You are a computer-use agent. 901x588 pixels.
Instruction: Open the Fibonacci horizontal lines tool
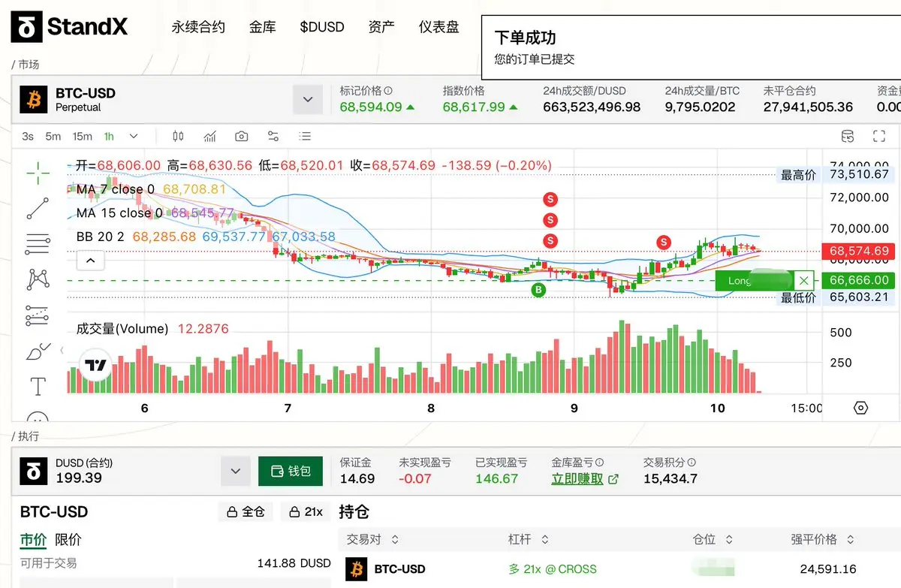point(38,244)
